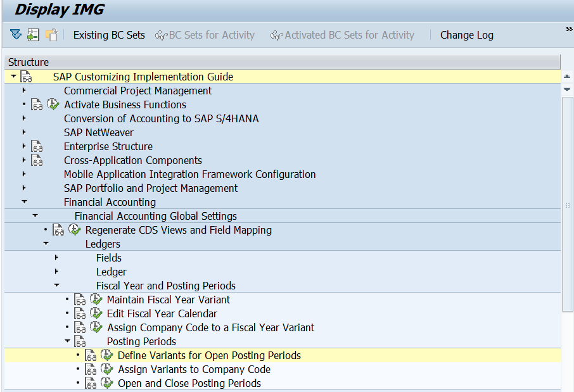
Task: Collapse Financial Accounting Global Settings node
Action: (x=35, y=215)
